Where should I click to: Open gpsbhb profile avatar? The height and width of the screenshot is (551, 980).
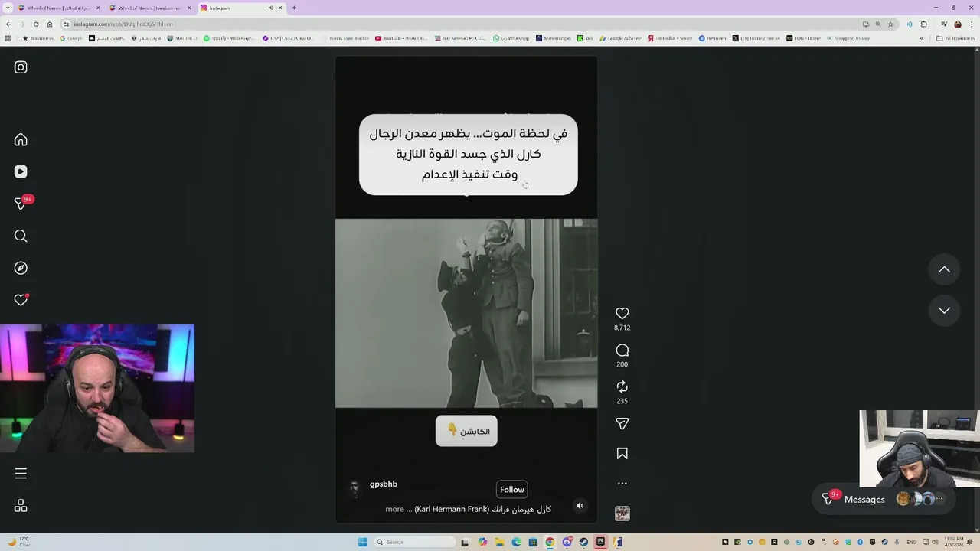[354, 489]
